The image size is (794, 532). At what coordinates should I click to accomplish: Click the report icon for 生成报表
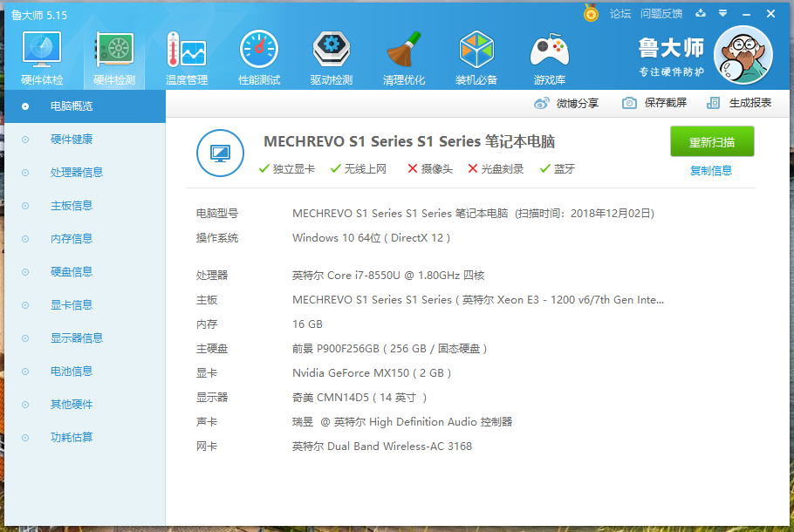tap(713, 103)
